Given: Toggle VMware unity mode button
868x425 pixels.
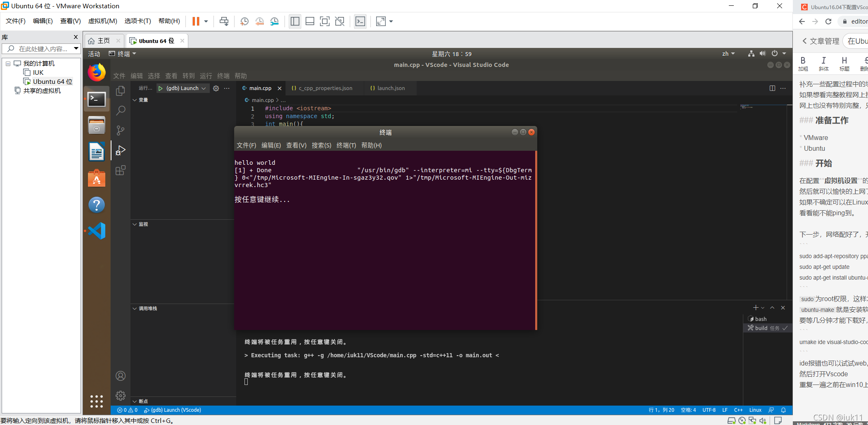Looking at the screenshot, I should 340,21.
